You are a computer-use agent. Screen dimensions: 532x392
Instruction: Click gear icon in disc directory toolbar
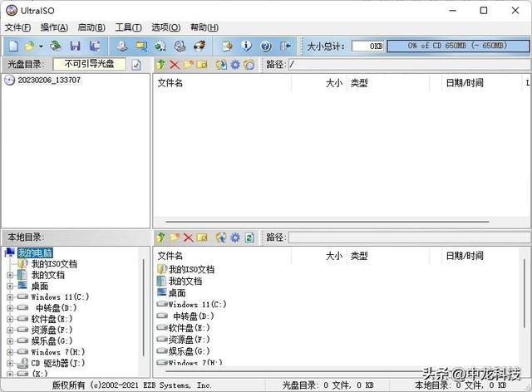[x=235, y=65]
